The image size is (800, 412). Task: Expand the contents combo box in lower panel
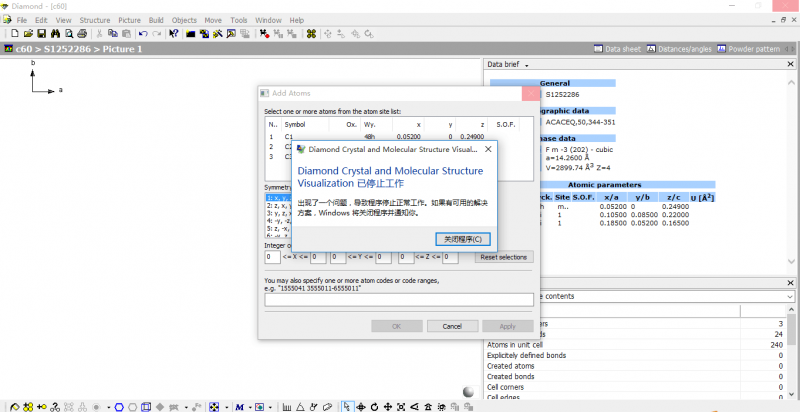790,296
